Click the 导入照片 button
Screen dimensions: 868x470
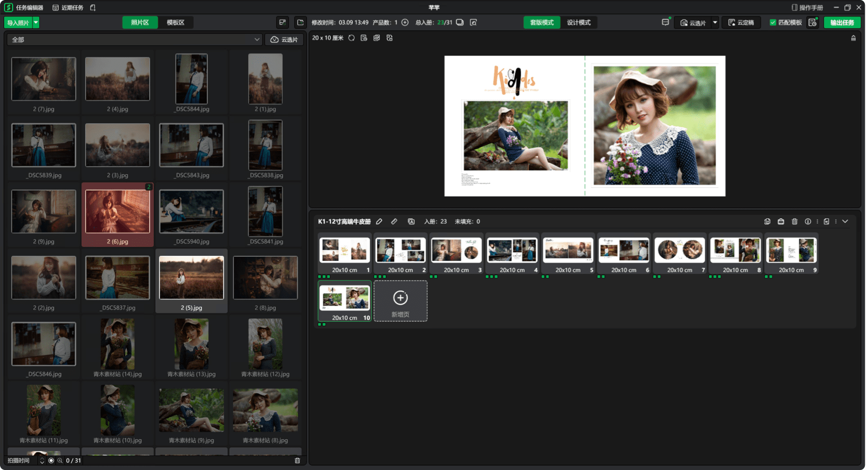(x=18, y=22)
